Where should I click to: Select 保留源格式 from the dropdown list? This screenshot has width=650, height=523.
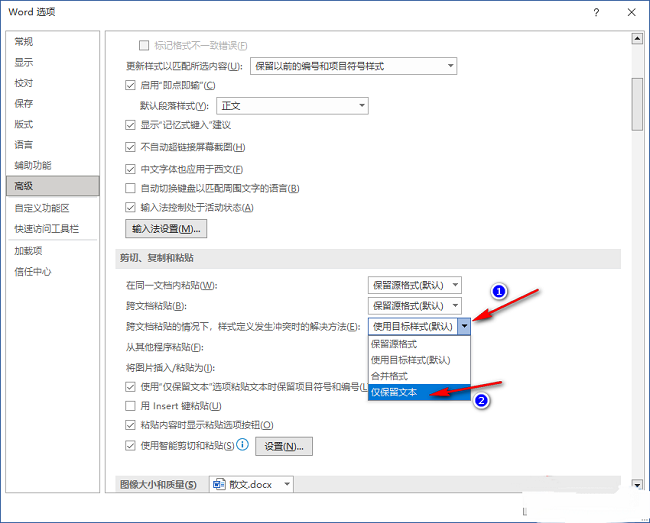(419, 344)
